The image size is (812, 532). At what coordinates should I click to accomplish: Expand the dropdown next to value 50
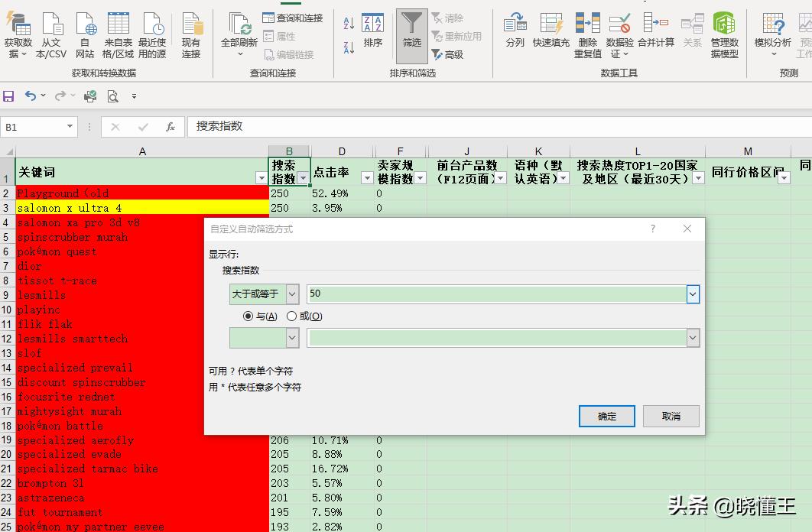tap(692, 294)
